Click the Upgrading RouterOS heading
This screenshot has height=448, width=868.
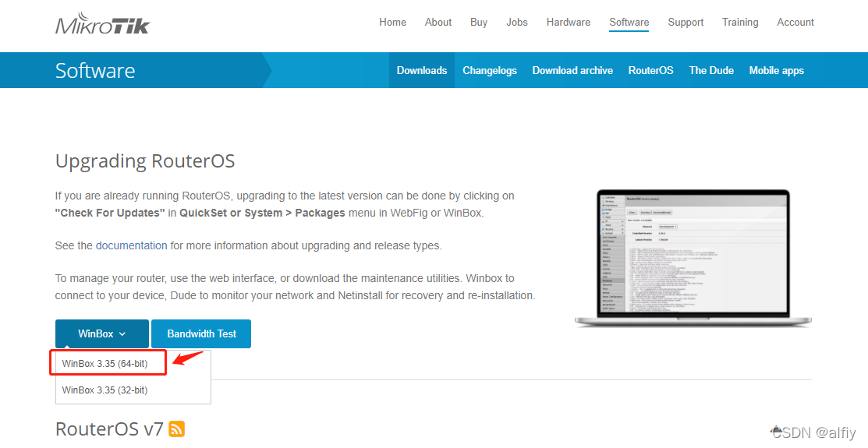point(145,161)
